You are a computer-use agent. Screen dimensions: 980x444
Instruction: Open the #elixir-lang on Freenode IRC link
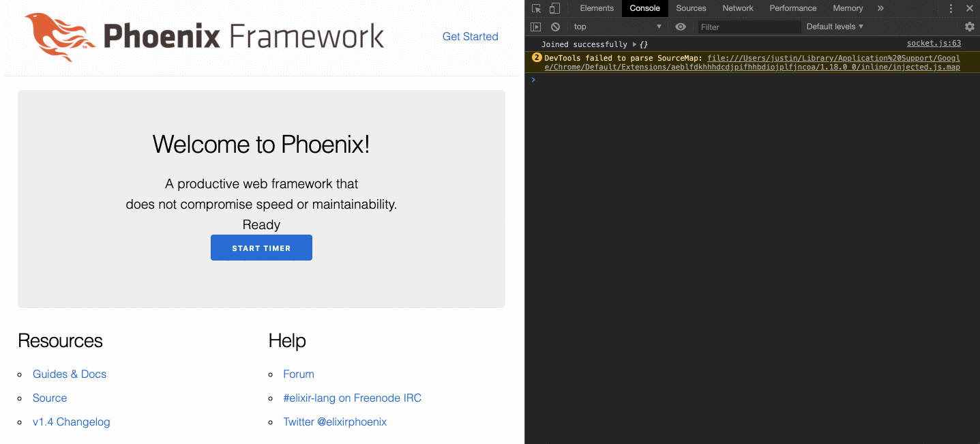pos(353,398)
